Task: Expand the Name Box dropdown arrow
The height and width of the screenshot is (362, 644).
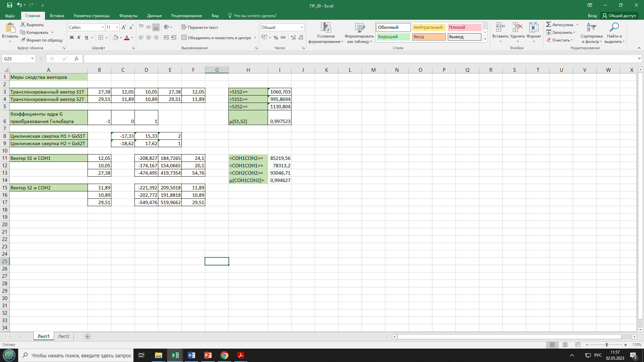Action: [32, 59]
